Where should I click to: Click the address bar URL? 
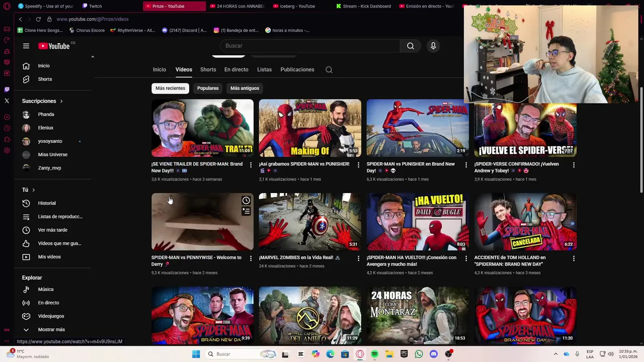click(93, 19)
